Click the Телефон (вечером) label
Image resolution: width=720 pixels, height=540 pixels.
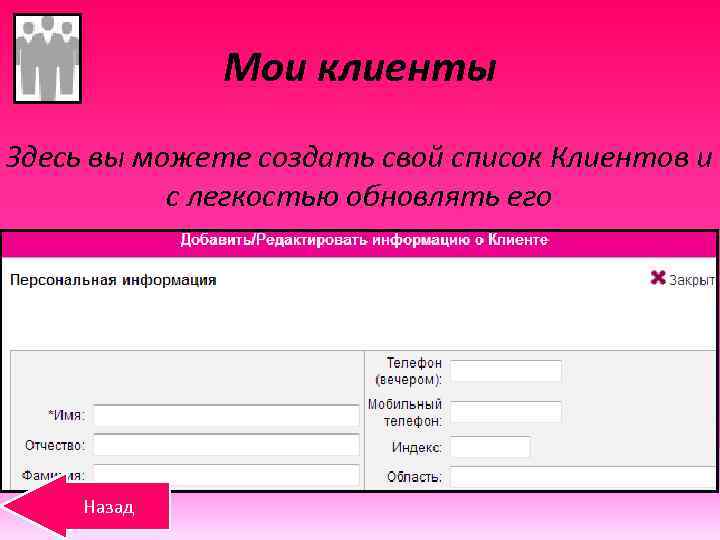pos(409,371)
